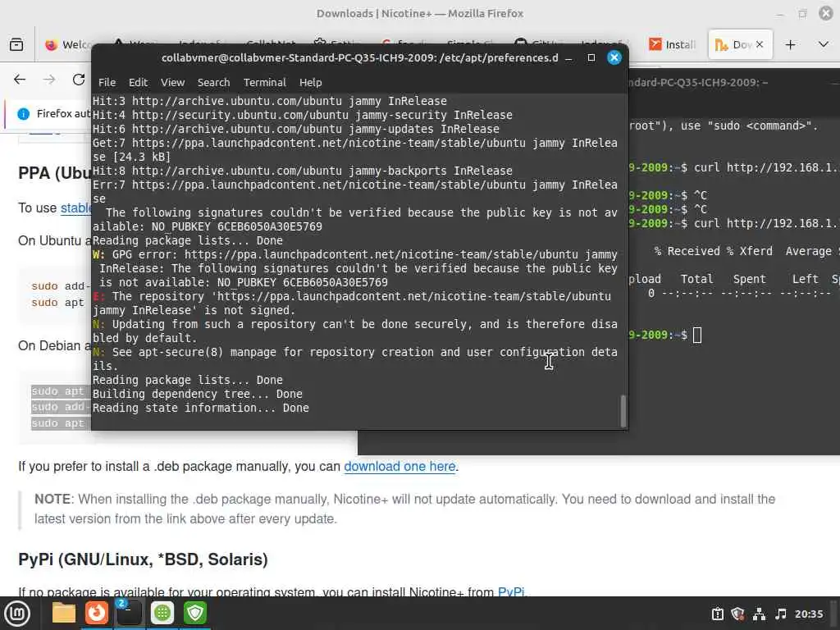This screenshot has height=630, width=840.
Task: Open the green grid app in taskbar
Action: tap(162, 613)
